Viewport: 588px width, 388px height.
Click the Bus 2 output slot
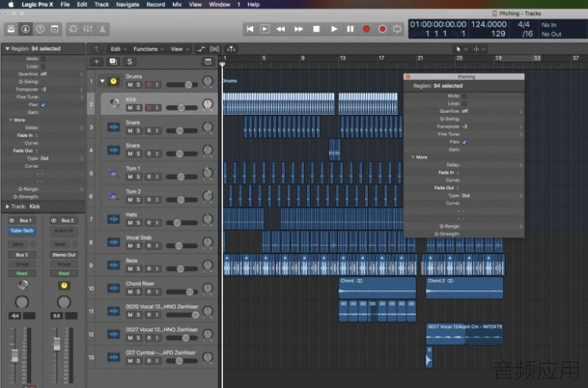pyautogui.click(x=22, y=255)
